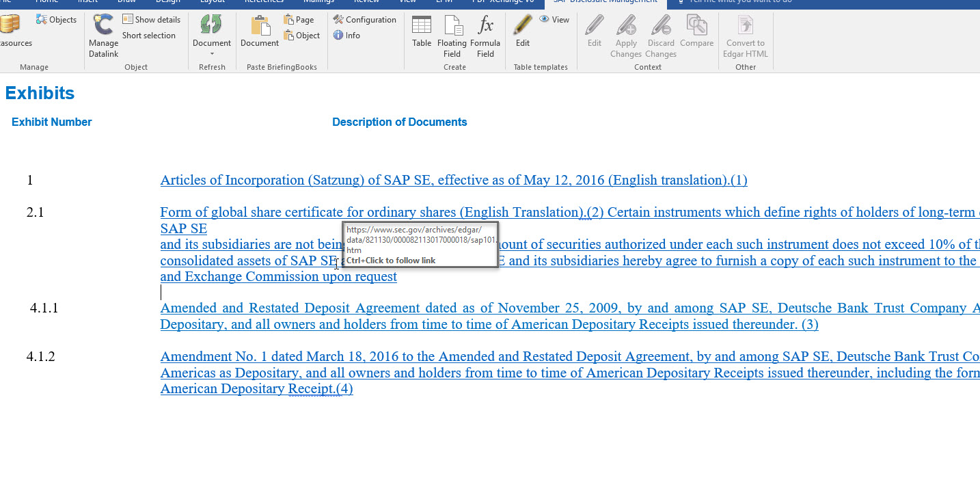The image size is (980, 493).
Task: Click the Securities 'and Exchange Commission upon request' link line
Action: pos(278,277)
